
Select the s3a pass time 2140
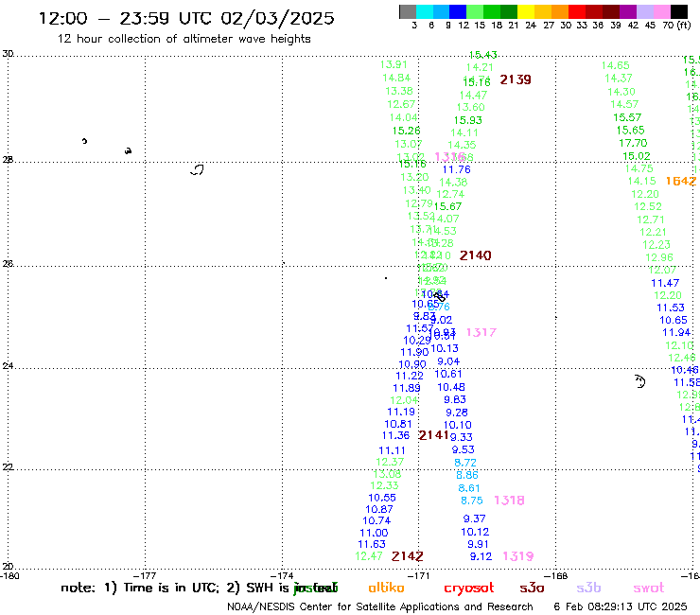point(476,255)
